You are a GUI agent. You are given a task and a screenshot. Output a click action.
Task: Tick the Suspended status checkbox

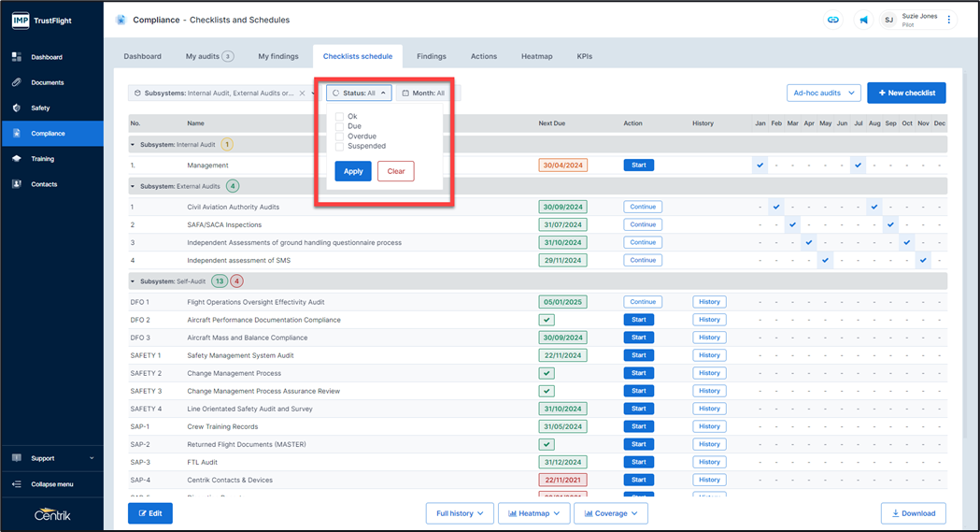click(340, 146)
